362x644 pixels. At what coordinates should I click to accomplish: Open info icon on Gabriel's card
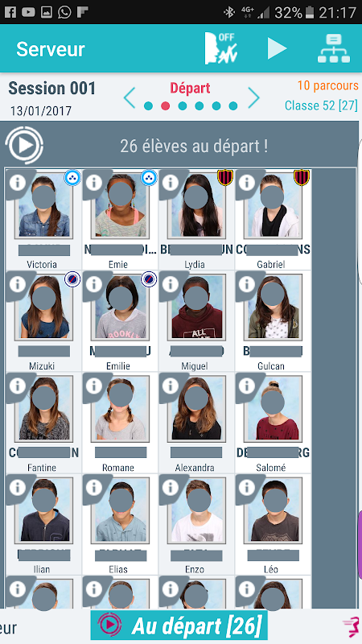(247, 182)
